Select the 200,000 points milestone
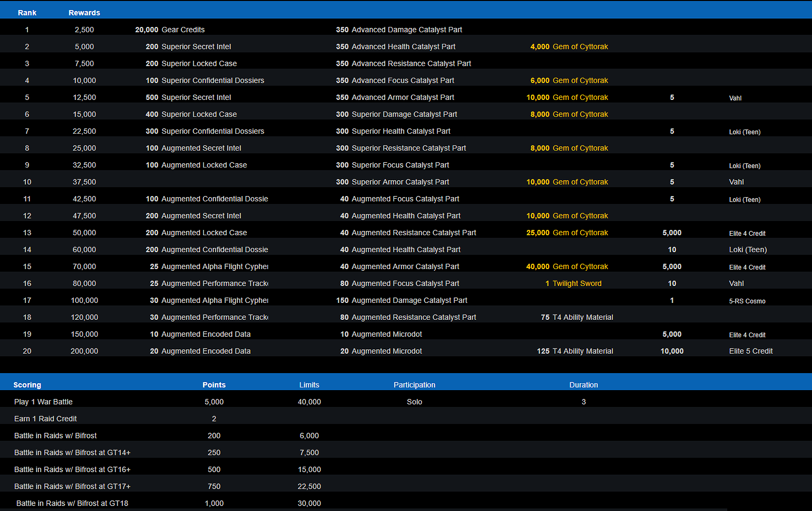The image size is (812, 511). tap(84, 351)
